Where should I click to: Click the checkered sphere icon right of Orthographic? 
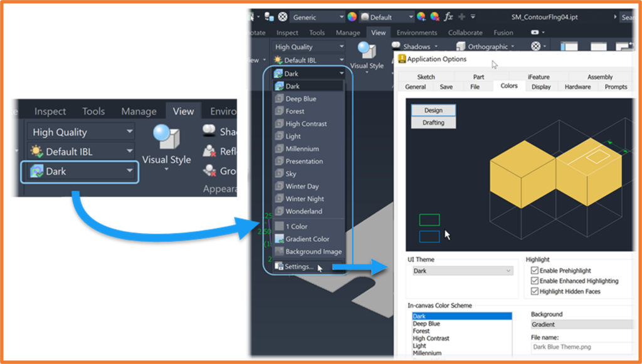(535, 46)
